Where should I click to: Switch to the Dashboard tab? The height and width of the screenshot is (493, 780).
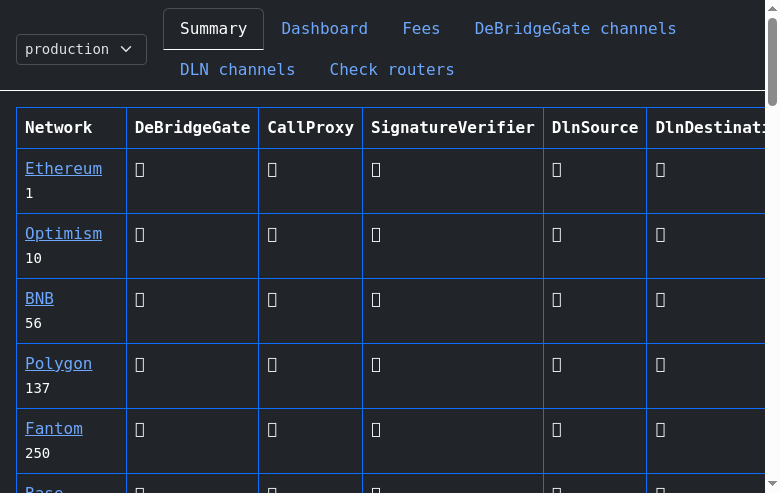(x=324, y=29)
